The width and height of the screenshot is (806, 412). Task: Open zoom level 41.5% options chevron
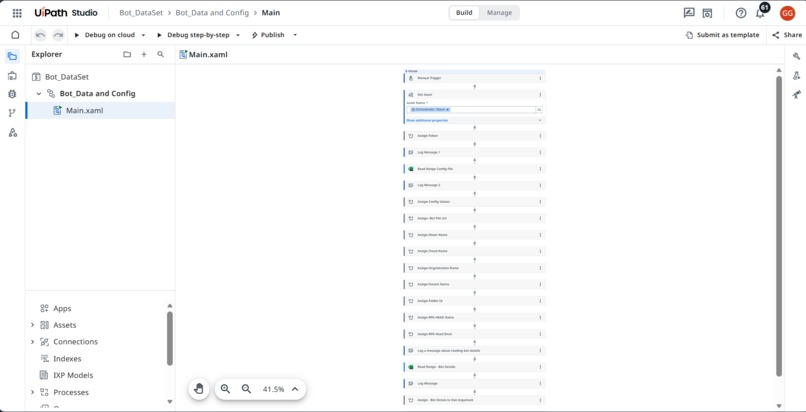pos(295,389)
